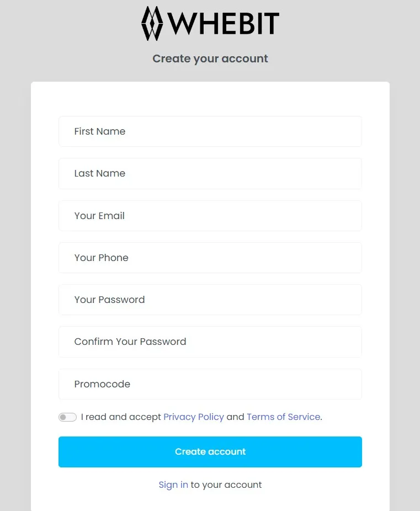The height and width of the screenshot is (511, 420).
Task: Activate the Your Phone input
Action: pyautogui.click(x=210, y=258)
